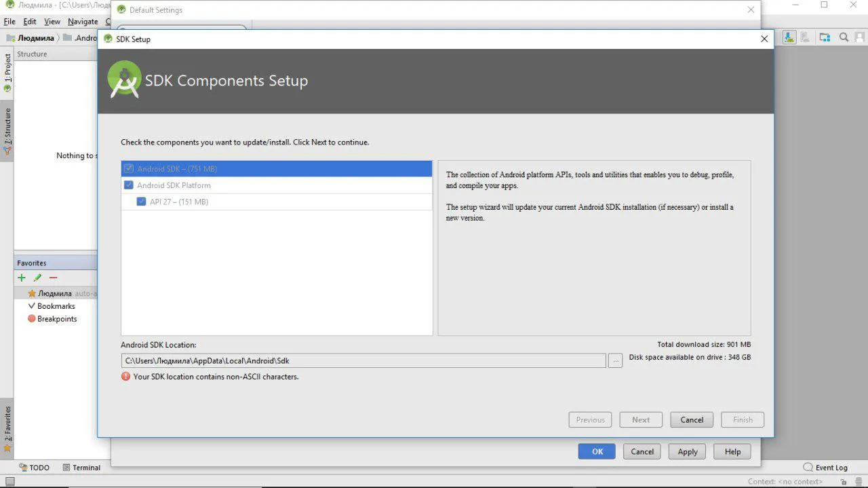Click the Next button in the SDK wizard
868x488 pixels.
(641, 419)
